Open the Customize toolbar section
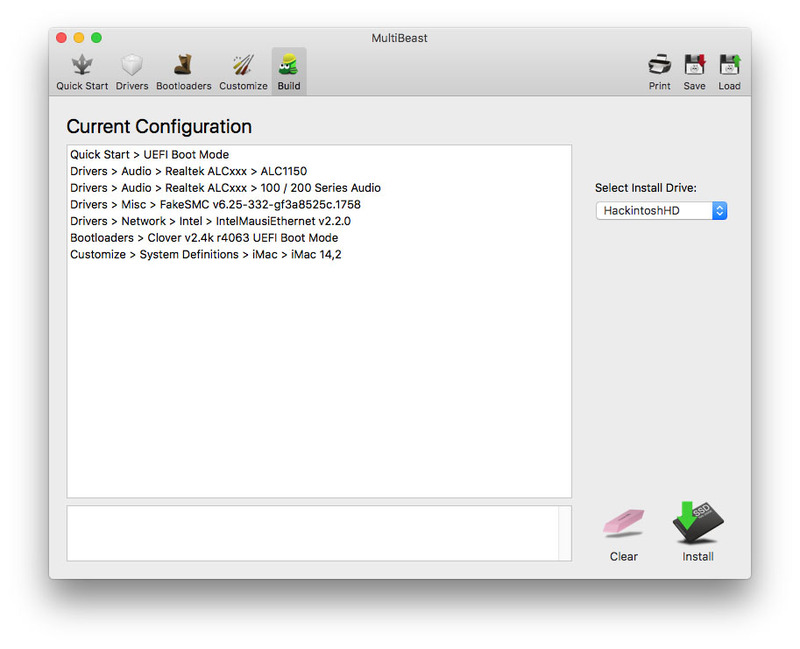 pyautogui.click(x=243, y=72)
